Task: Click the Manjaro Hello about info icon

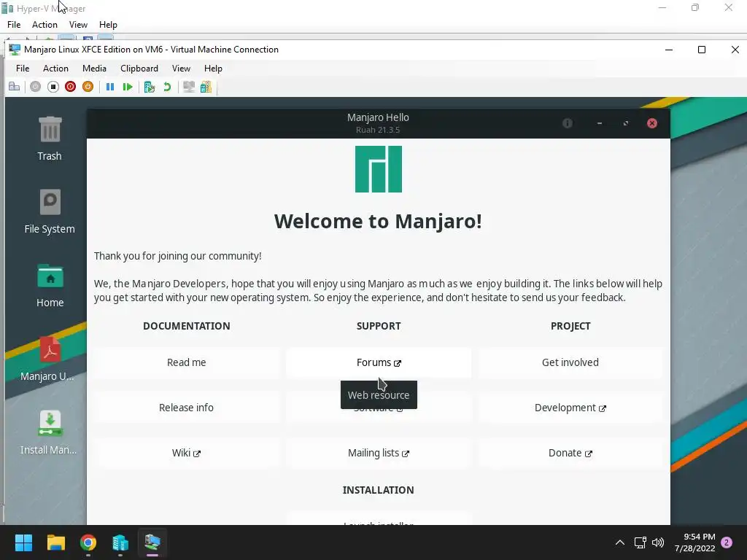Action: click(x=567, y=123)
